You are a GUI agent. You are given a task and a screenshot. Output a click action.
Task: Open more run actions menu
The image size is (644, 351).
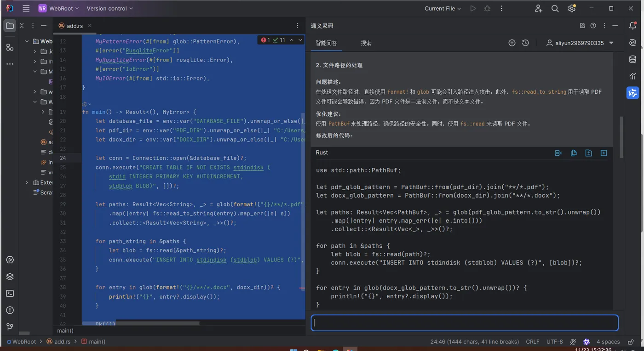point(501,8)
